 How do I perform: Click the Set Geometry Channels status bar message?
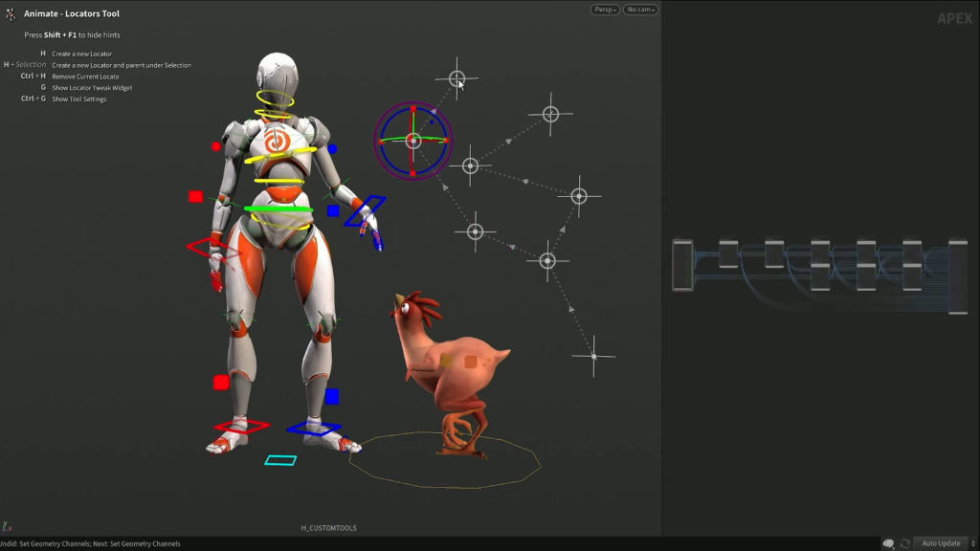tap(90, 543)
